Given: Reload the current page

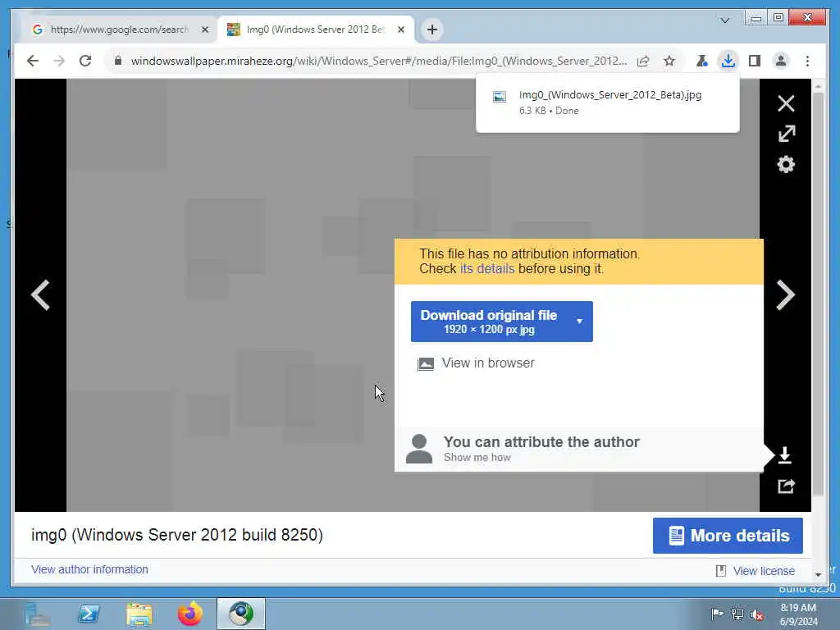Looking at the screenshot, I should (85, 61).
